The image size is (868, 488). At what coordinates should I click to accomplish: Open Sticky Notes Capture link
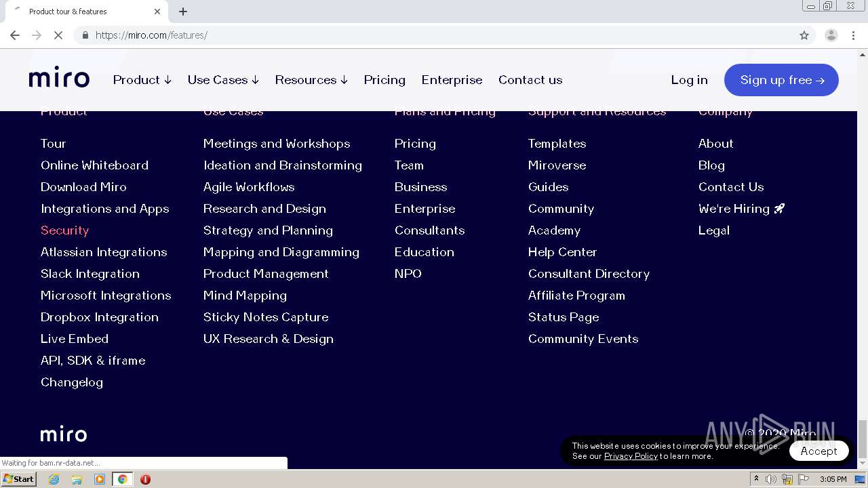click(x=266, y=317)
